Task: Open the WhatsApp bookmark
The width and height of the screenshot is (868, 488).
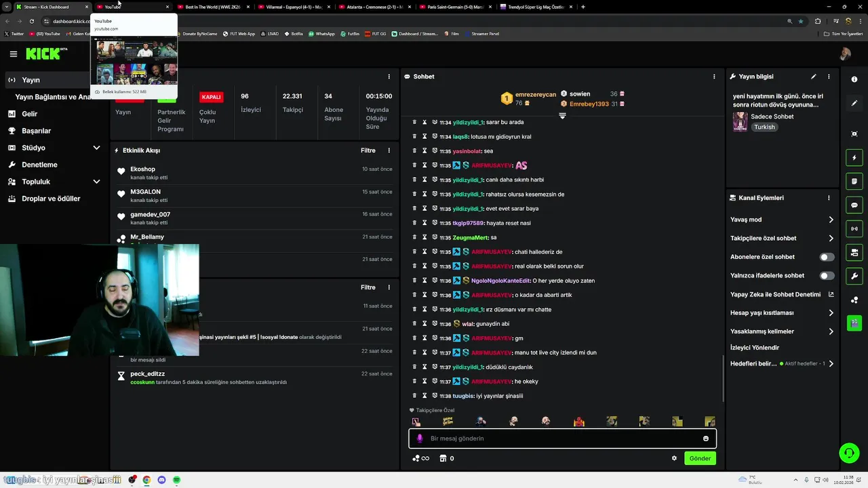Action: [x=321, y=33]
